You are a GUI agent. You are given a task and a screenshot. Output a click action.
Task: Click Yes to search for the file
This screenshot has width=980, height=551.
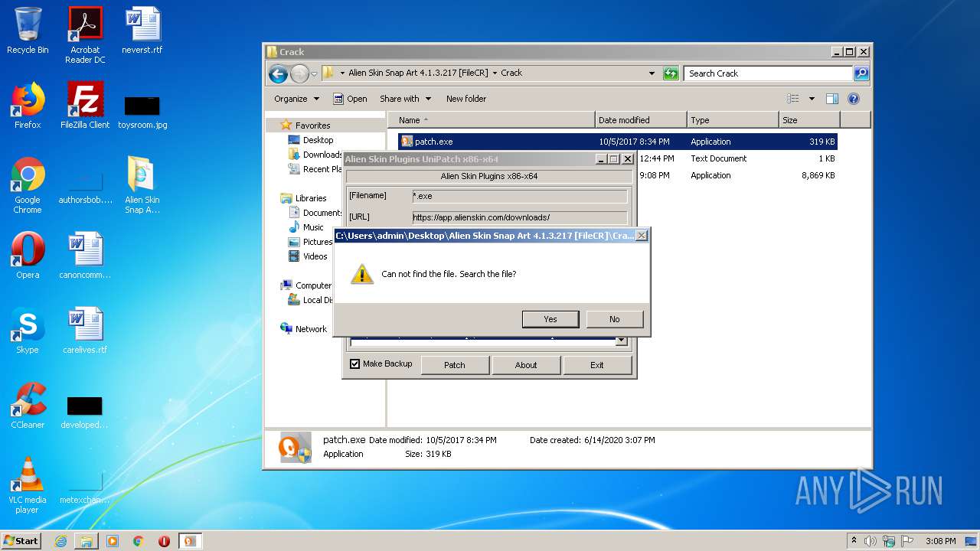(x=550, y=319)
